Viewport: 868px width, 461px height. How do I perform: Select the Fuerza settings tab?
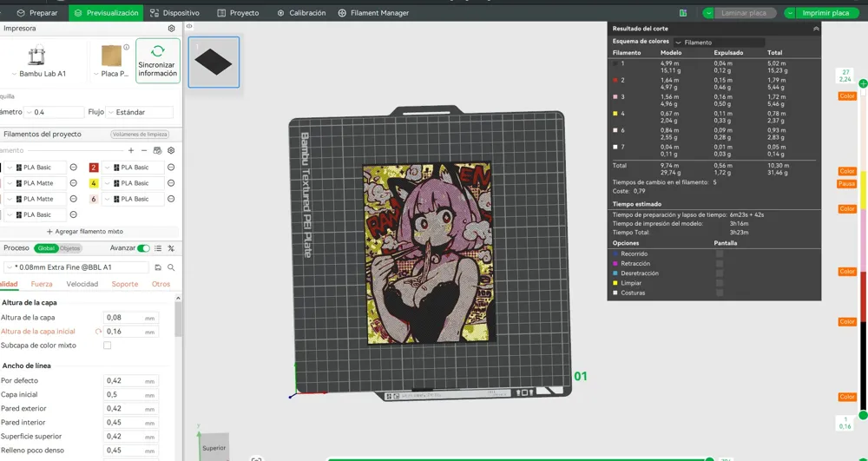click(x=42, y=284)
